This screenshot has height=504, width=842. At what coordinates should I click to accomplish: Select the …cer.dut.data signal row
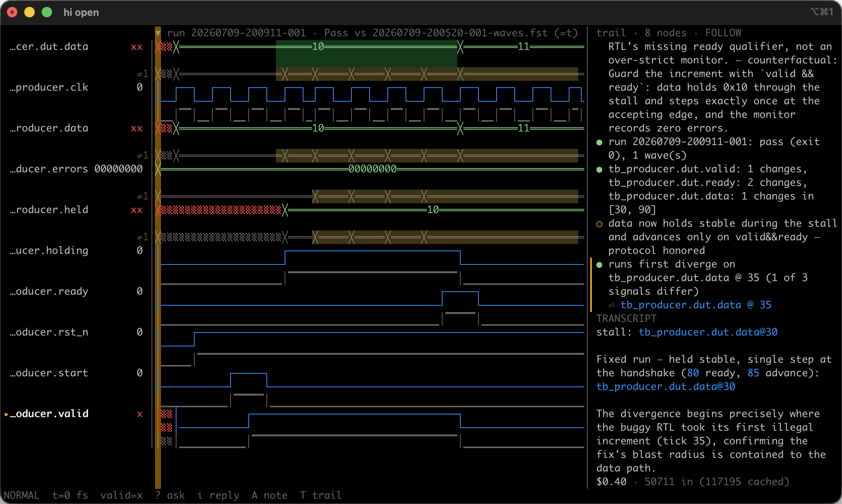[76, 47]
